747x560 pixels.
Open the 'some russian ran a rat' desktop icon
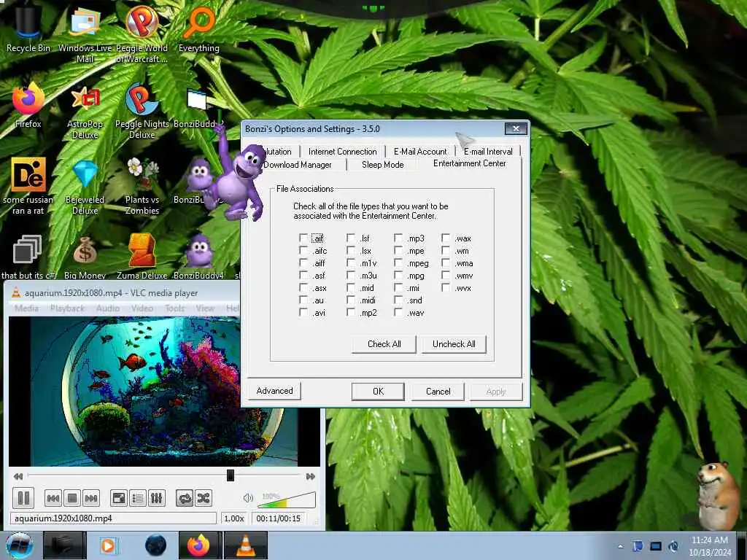coord(28,186)
